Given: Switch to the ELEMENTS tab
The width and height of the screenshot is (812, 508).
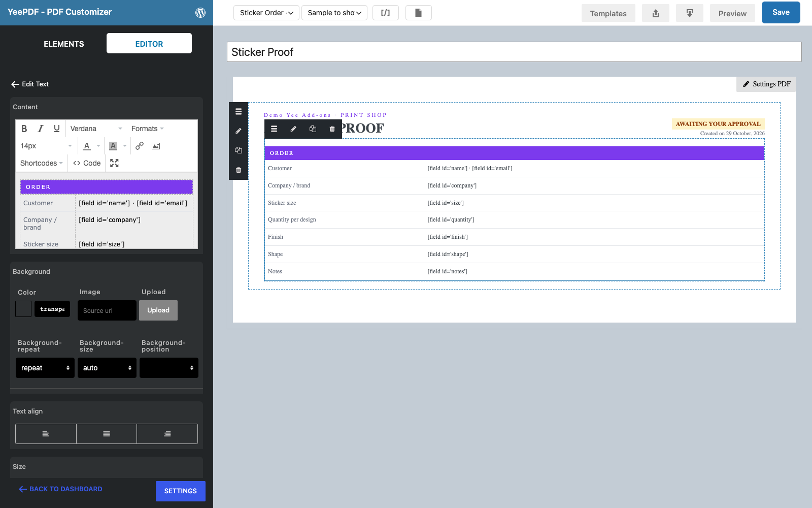Looking at the screenshot, I should pos(64,44).
